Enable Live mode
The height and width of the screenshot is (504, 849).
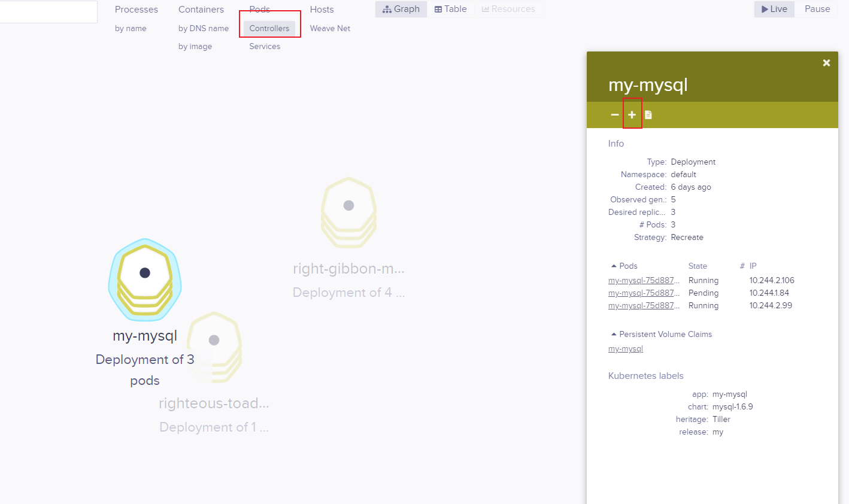click(x=774, y=9)
